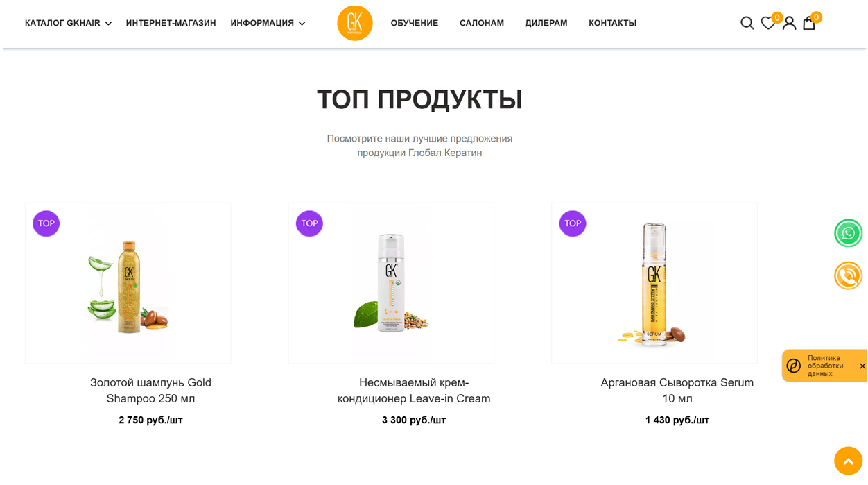Open Политика обработки данных link
The width and height of the screenshot is (868, 485).
(x=825, y=366)
